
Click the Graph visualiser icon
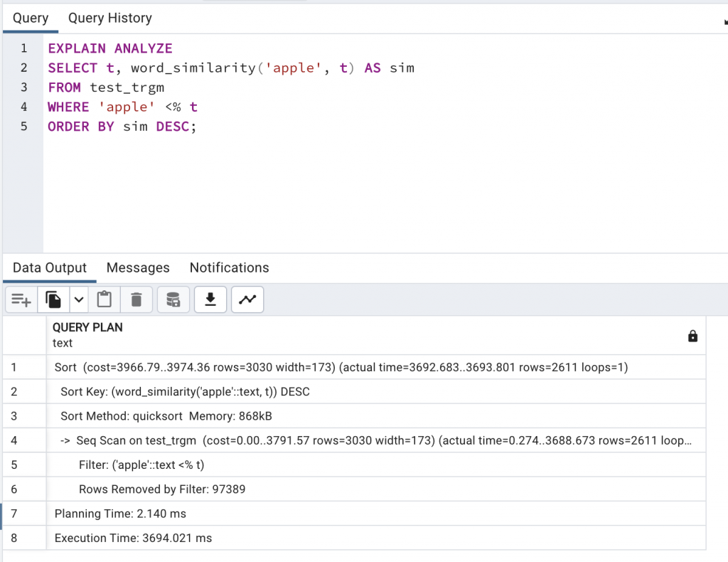(x=247, y=300)
